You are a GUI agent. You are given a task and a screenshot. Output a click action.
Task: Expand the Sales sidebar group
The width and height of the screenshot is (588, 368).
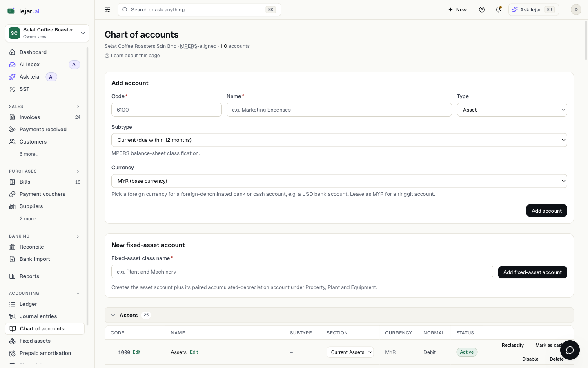click(78, 106)
